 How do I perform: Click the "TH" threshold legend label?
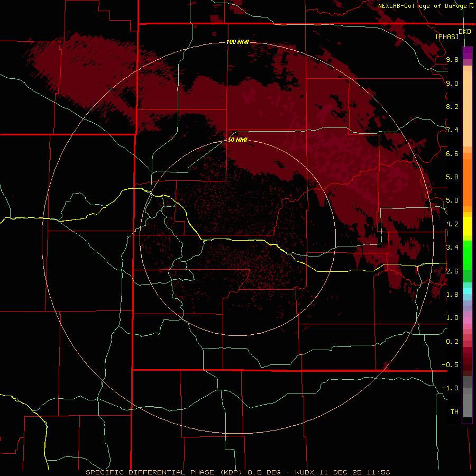click(x=454, y=412)
